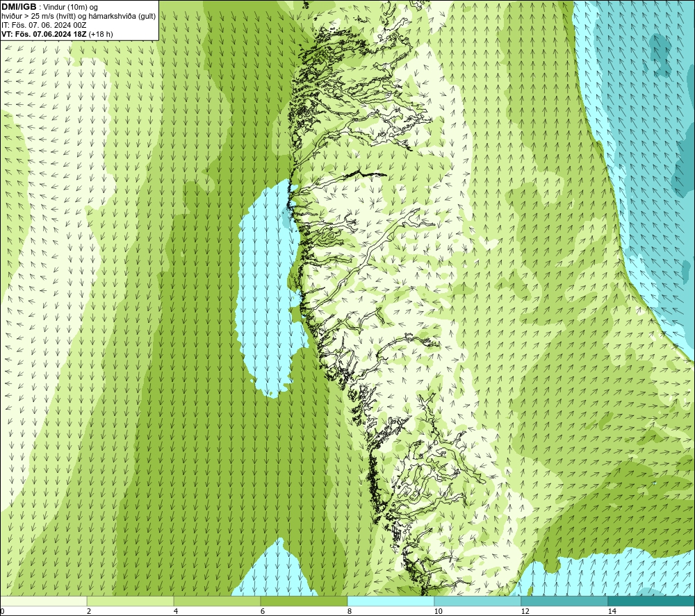
Task: Click the legend value label 8
Action: pyautogui.click(x=350, y=612)
